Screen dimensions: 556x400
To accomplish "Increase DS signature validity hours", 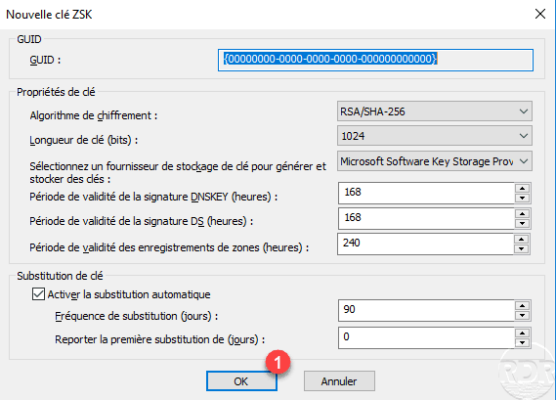I will point(522,213).
